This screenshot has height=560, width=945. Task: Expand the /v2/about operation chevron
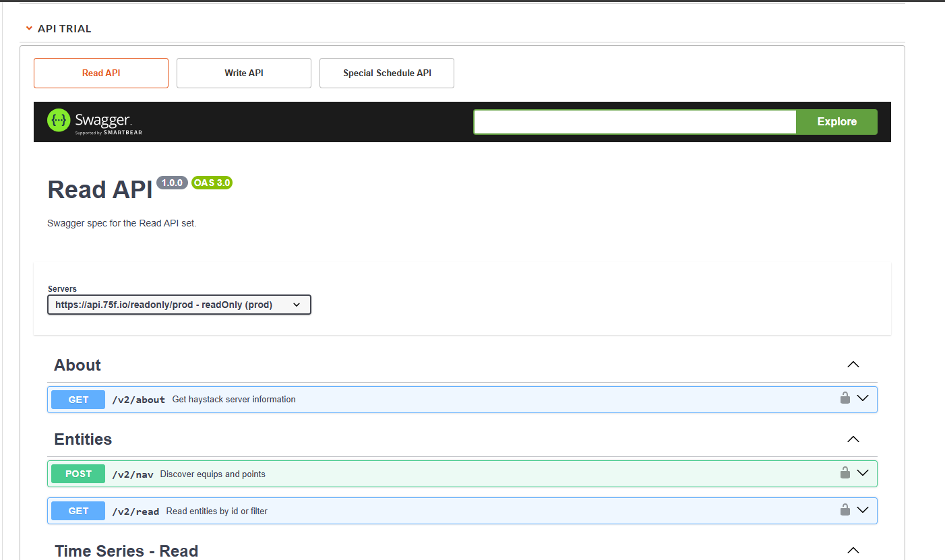point(863,398)
